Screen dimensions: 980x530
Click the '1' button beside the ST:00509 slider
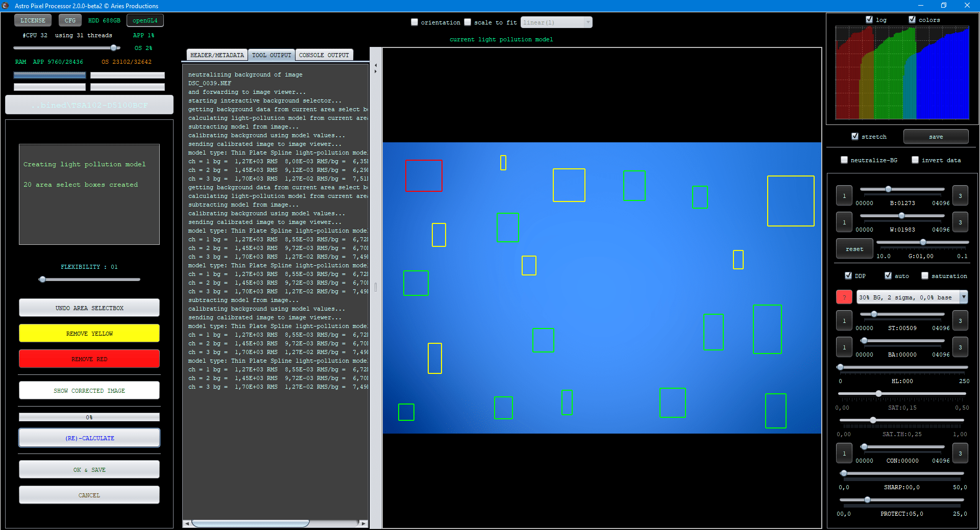click(x=844, y=321)
